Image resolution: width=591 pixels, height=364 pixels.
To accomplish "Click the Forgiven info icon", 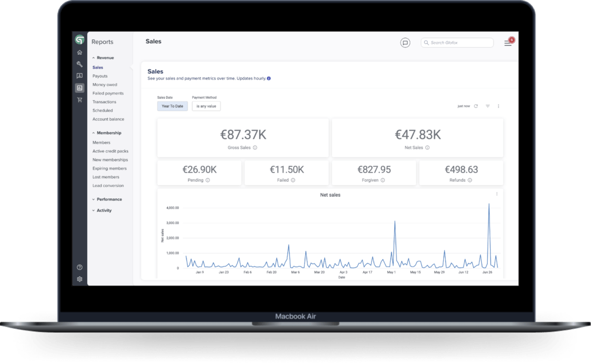I will (383, 180).
